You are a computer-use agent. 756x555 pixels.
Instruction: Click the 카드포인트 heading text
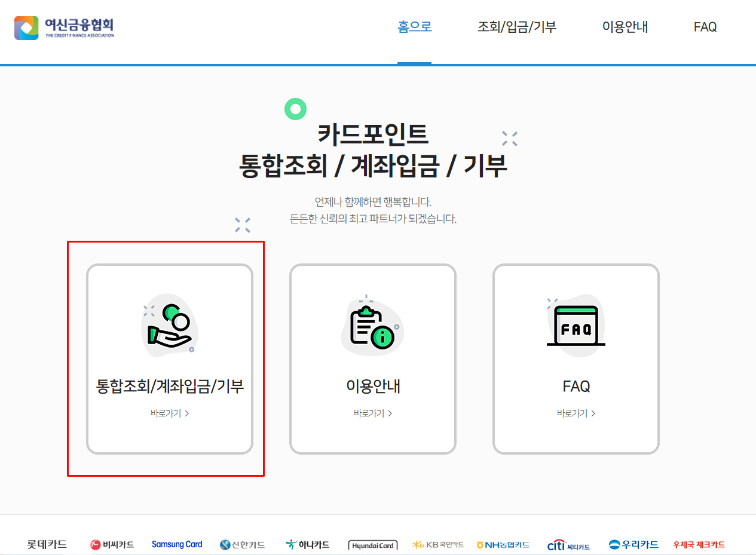point(373,134)
